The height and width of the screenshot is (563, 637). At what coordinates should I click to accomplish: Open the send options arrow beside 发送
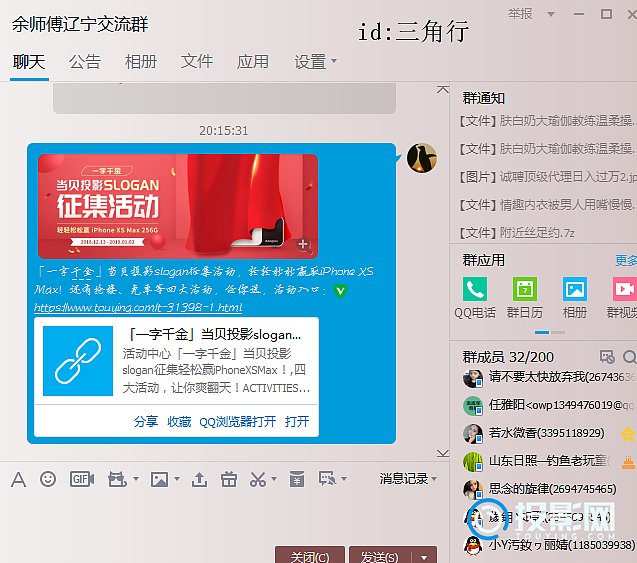pyautogui.click(x=425, y=557)
